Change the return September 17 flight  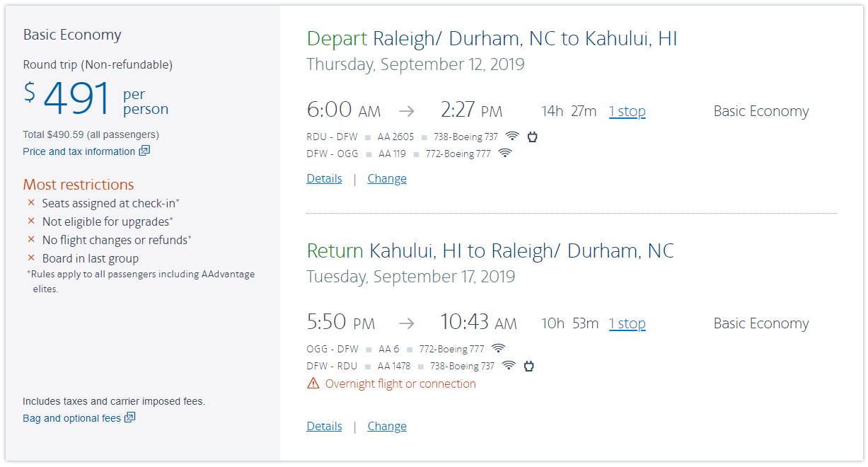tap(387, 426)
